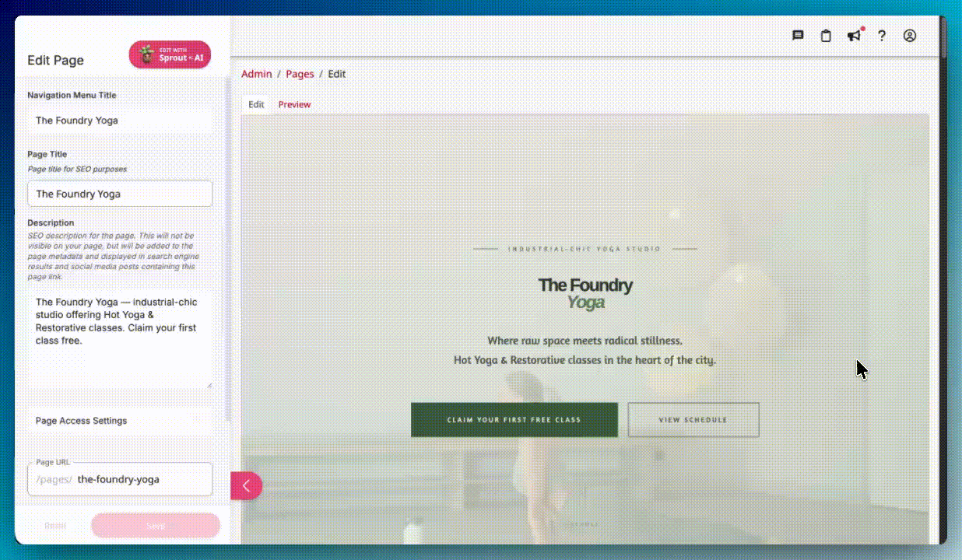
Task: Open announcements megaphone icon
Action: tap(854, 36)
